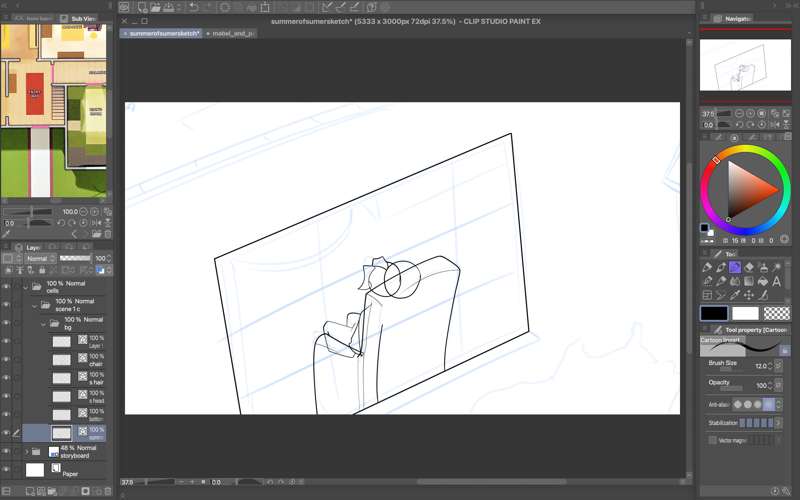Select the highlighted Brush tool
The height and width of the screenshot is (500, 800).
[735, 267]
